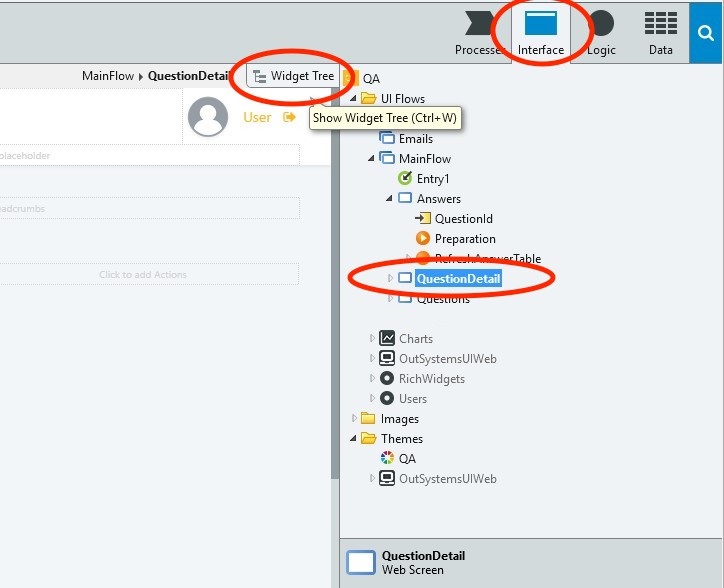This screenshot has height=588, width=724.
Task: Select the OutSystemsUIWeb icon under Themes
Action: pos(387,478)
